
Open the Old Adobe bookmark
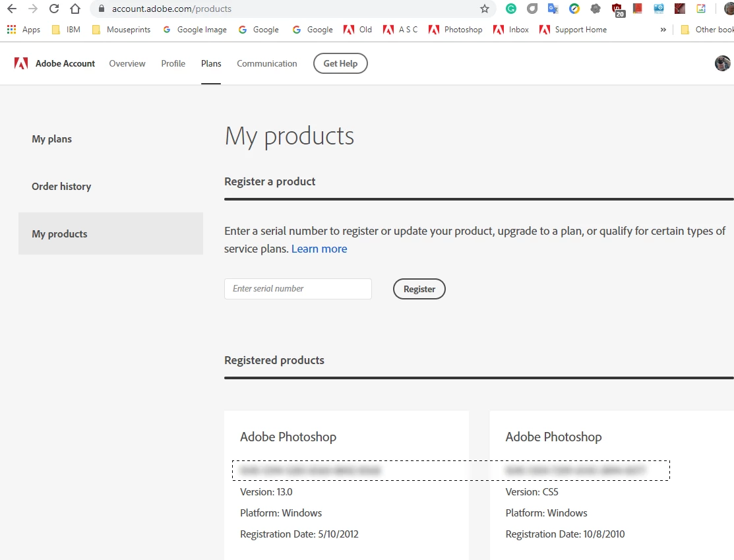(357, 30)
